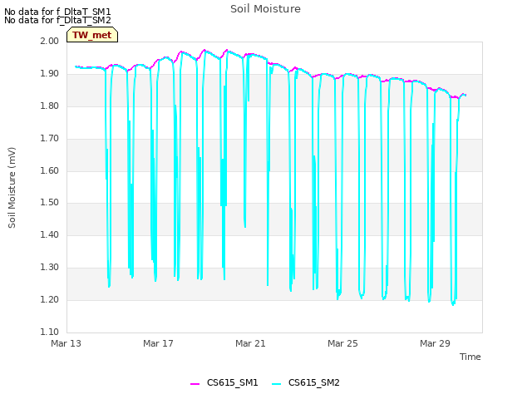Click the Mar 25 x-axis tick label
This screenshot has height=399, width=532.
coord(342,343)
